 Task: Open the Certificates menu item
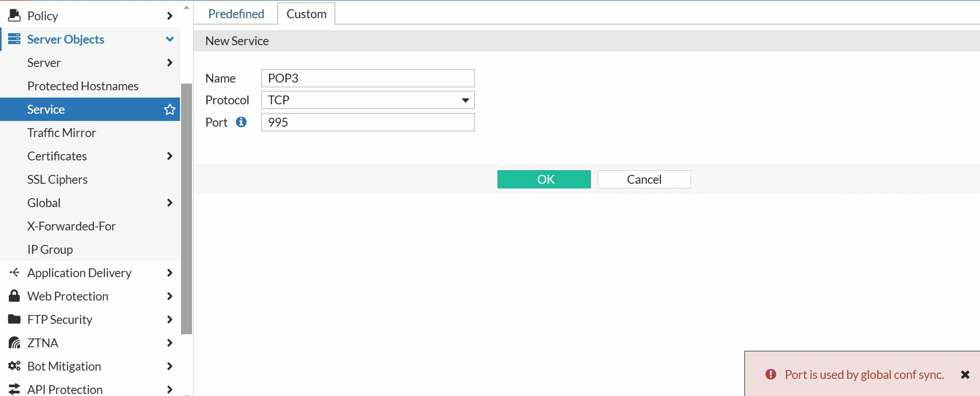(x=57, y=156)
